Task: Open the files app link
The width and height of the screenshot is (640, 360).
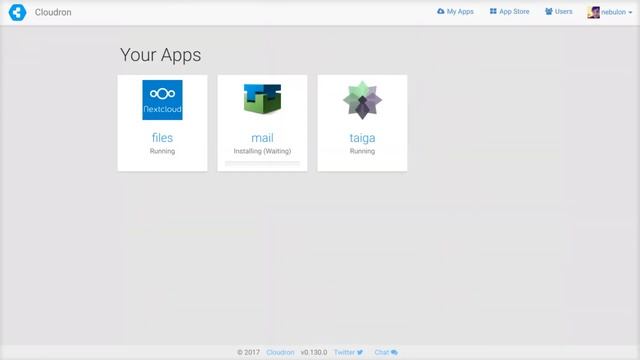Action: (x=162, y=138)
